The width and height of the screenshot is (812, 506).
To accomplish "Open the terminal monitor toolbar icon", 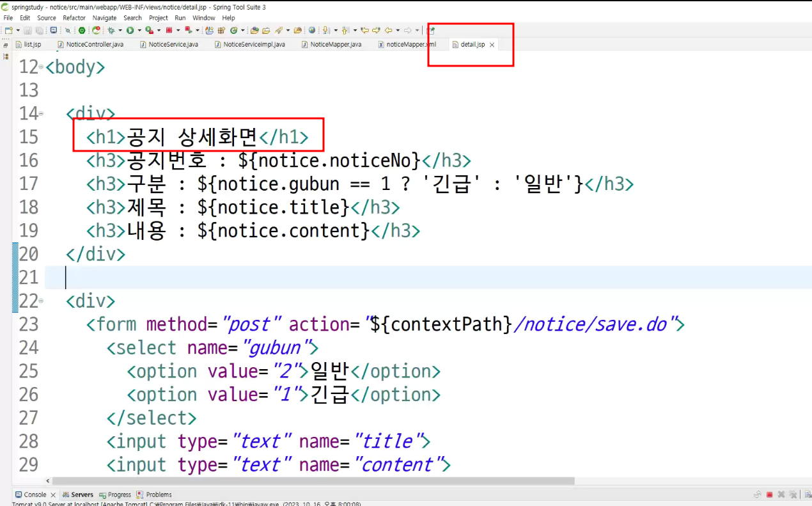I will (x=54, y=30).
